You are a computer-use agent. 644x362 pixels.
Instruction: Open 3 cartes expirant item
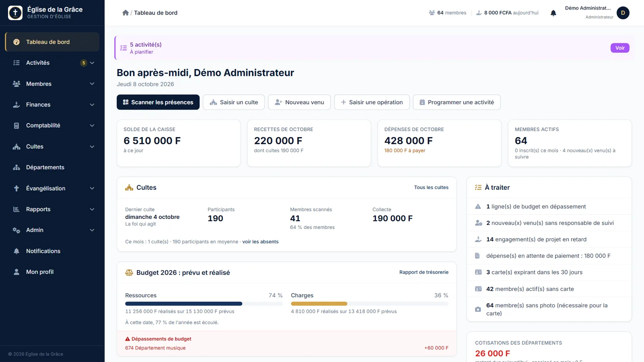tap(549, 272)
